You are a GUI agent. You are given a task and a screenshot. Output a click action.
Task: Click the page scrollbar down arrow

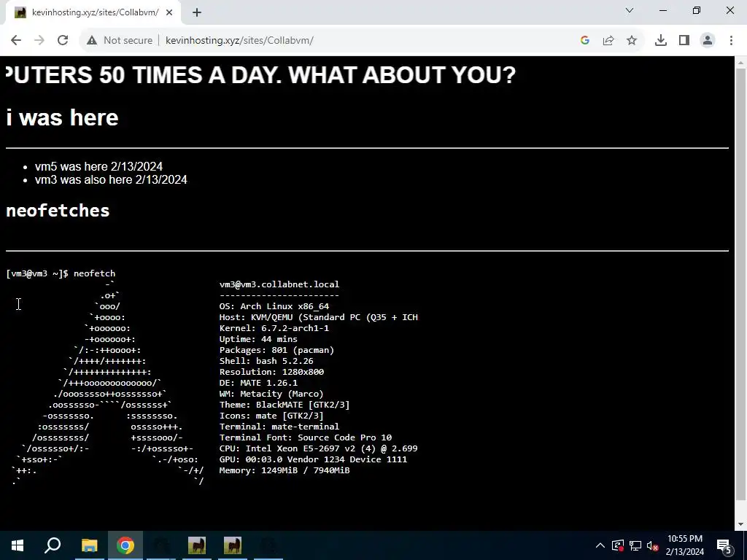(x=741, y=524)
